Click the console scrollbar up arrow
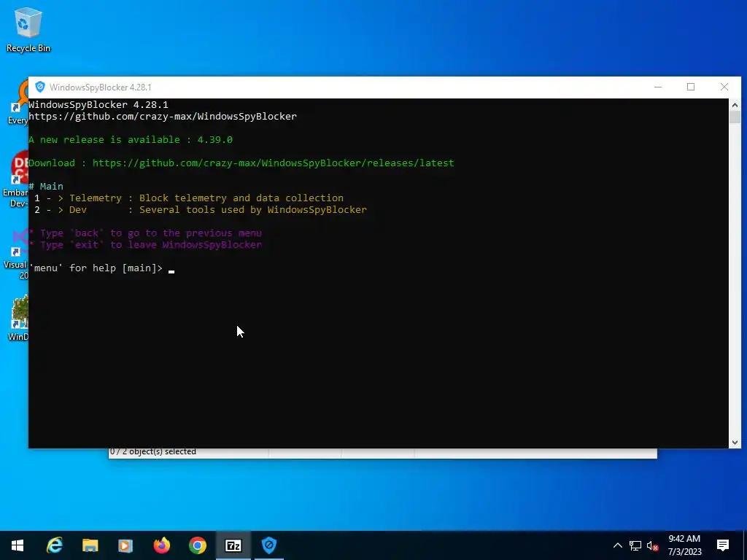Image resolution: width=747 pixels, height=560 pixels. [735, 105]
